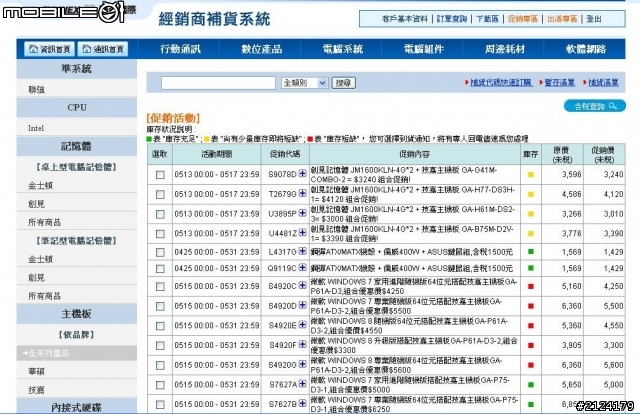Open the 周邊耗材 menu
640x414 pixels.
(x=504, y=49)
